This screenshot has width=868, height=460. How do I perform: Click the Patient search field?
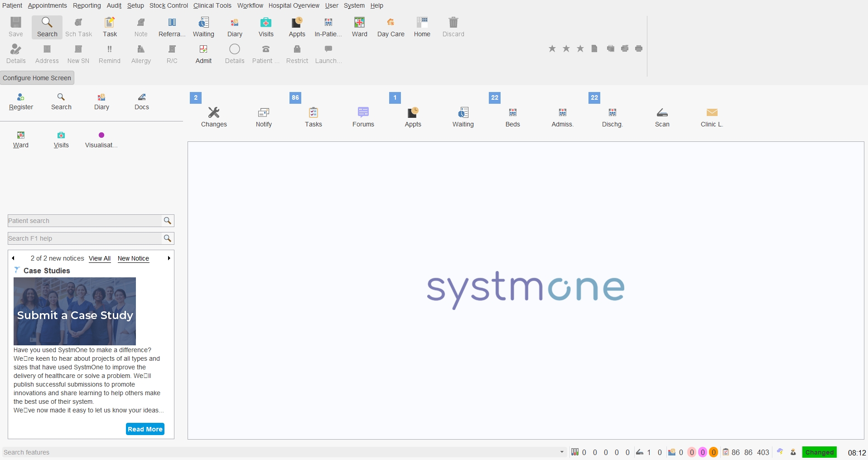tap(85, 221)
